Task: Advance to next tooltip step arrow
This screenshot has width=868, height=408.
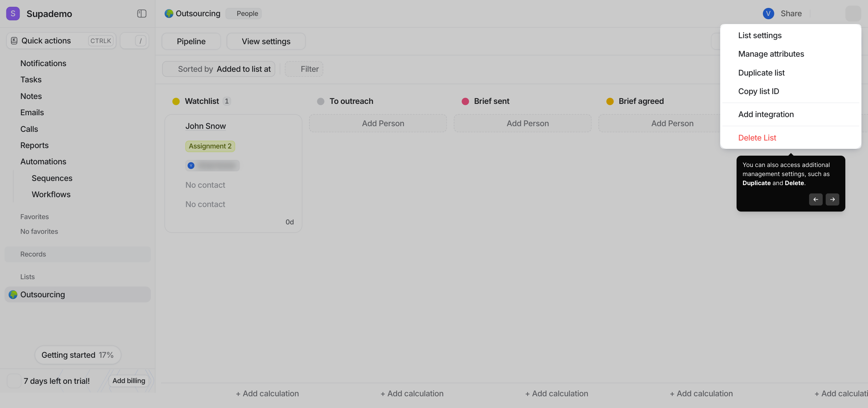Action: [832, 199]
